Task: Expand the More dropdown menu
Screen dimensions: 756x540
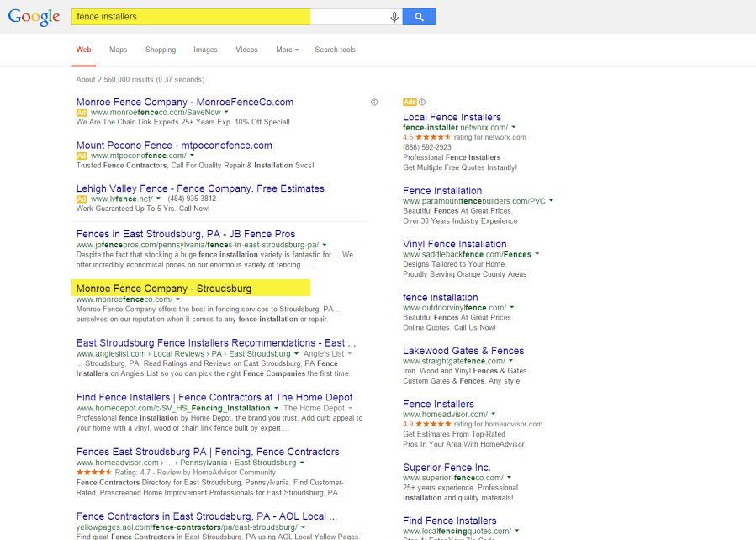Action: 288,50
